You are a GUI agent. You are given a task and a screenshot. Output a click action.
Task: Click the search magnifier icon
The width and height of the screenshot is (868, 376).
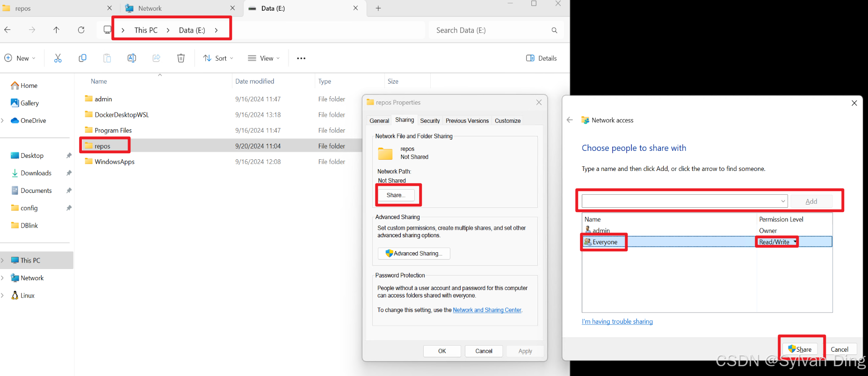[554, 30]
